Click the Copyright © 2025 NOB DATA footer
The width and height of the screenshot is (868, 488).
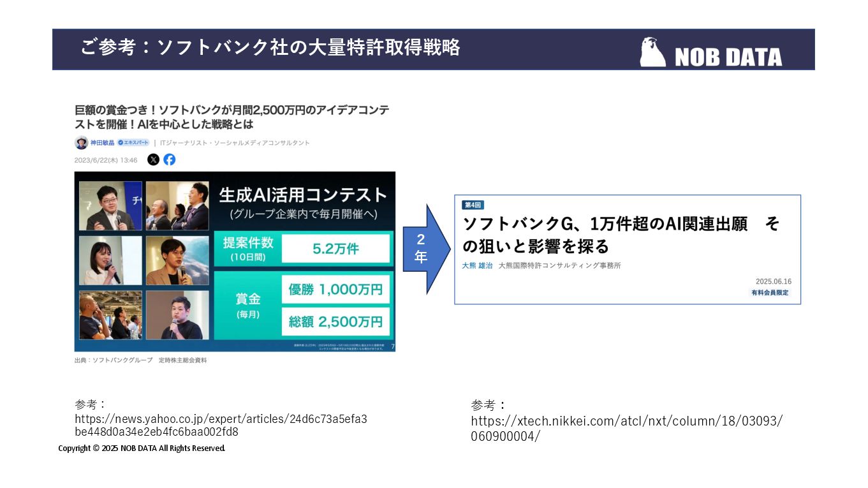[x=142, y=448]
